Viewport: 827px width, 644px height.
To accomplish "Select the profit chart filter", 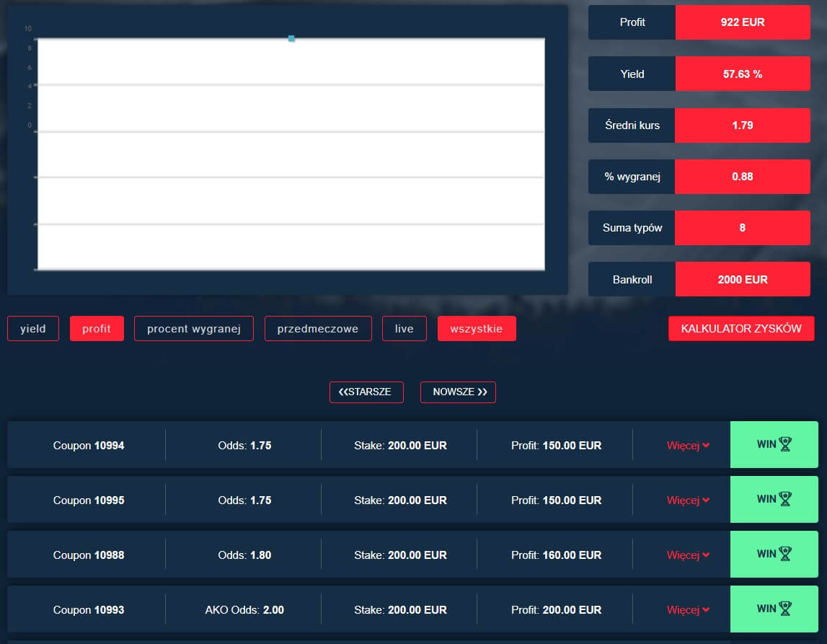I will point(97,329).
